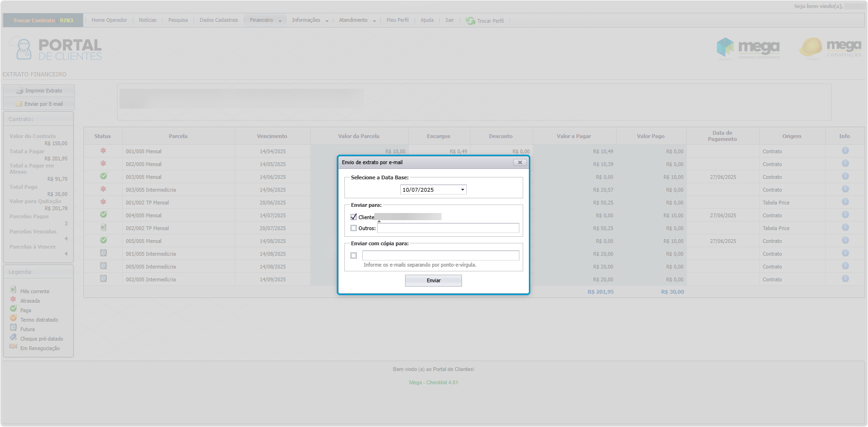Click Cheque pré-datado legend icon

[x=13, y=337]
